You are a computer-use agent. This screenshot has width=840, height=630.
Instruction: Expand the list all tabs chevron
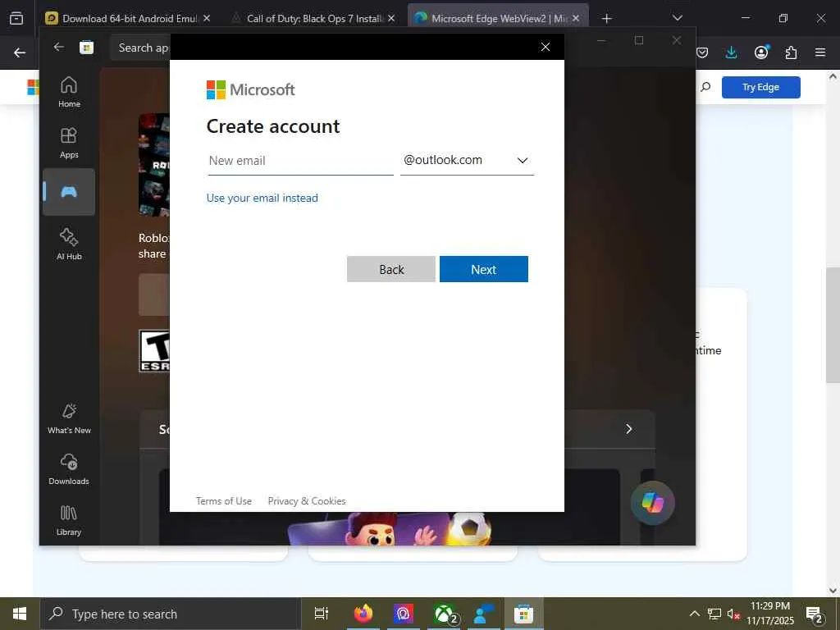click(677, 18)
